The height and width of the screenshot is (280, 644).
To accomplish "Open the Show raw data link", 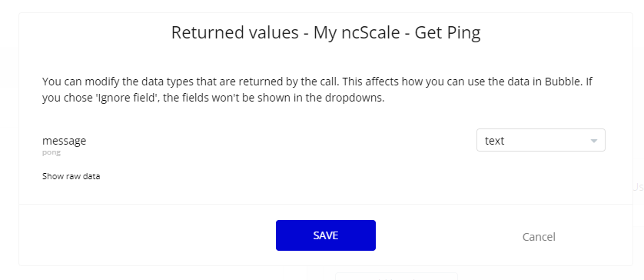I will [71, 176].
